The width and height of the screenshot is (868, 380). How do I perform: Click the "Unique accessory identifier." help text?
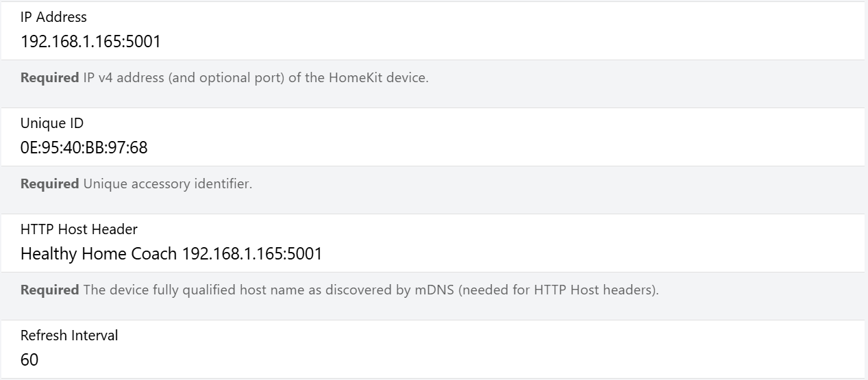[x=167, y=184]
